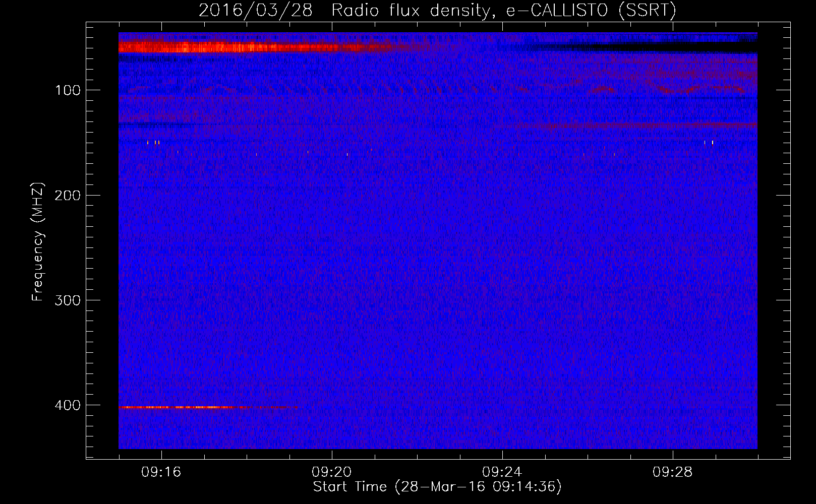The height and width of the screenshot is (504, 816).
Task: Click the plot title '2016/03/28 Radio flux density'
Action: [x=437, y=11]
